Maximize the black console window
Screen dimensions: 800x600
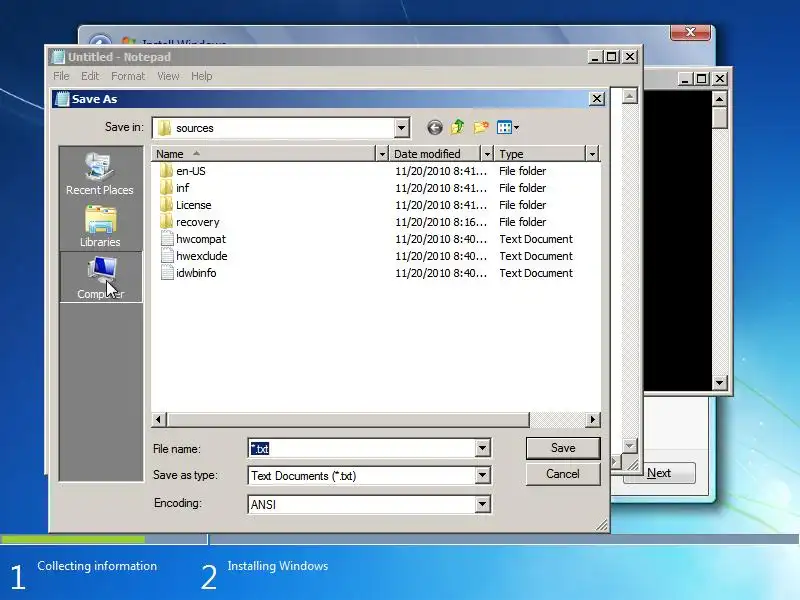pos(702,79)
